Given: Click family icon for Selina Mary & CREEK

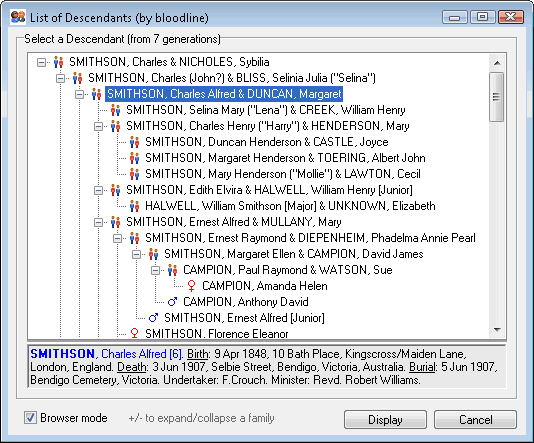Looking at the screenshot, I should [x=115, y=110].
